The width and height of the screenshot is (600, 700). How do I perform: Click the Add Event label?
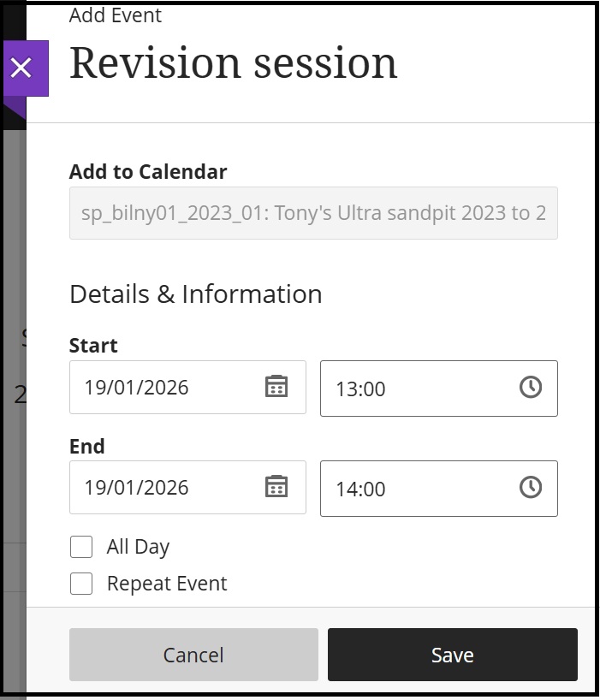116,15
